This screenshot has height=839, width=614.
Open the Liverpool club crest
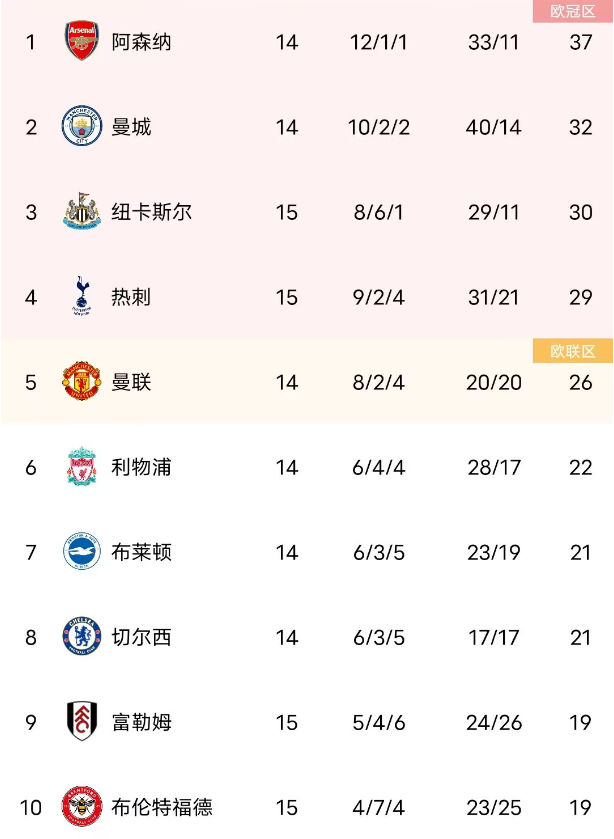click(82, 467)
